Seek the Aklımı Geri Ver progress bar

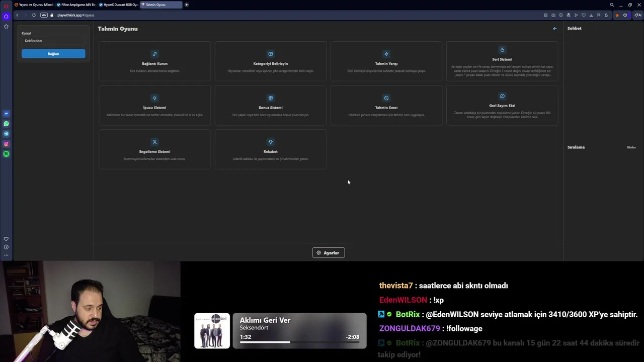tap(299, 342)
